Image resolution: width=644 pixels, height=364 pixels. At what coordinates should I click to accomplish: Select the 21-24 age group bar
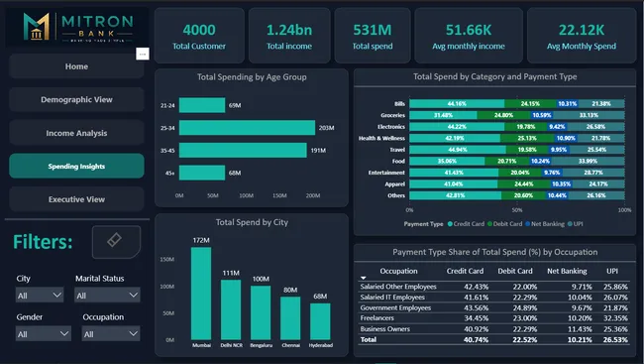pyautogui.click(x=202, y=105)
